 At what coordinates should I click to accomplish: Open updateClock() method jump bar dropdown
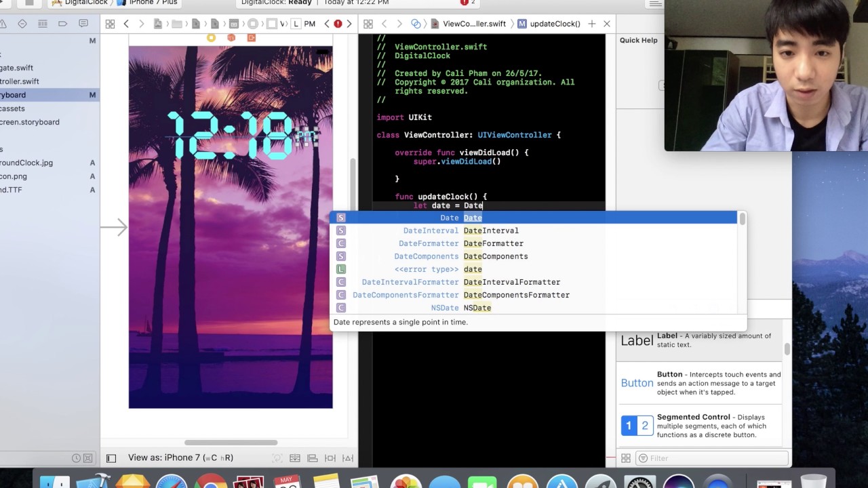[x=549, y=24]
